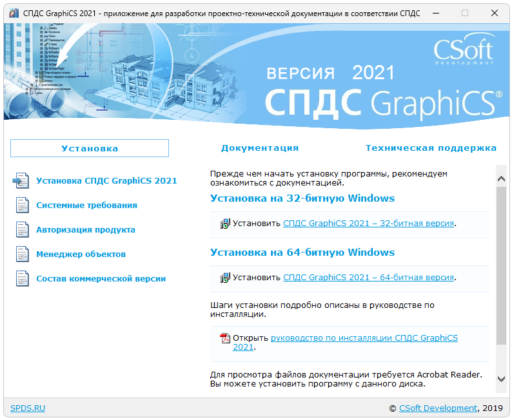Open the CSoft Development footer link
Viewport: 512px width, 420px height.
pos(438,408)
